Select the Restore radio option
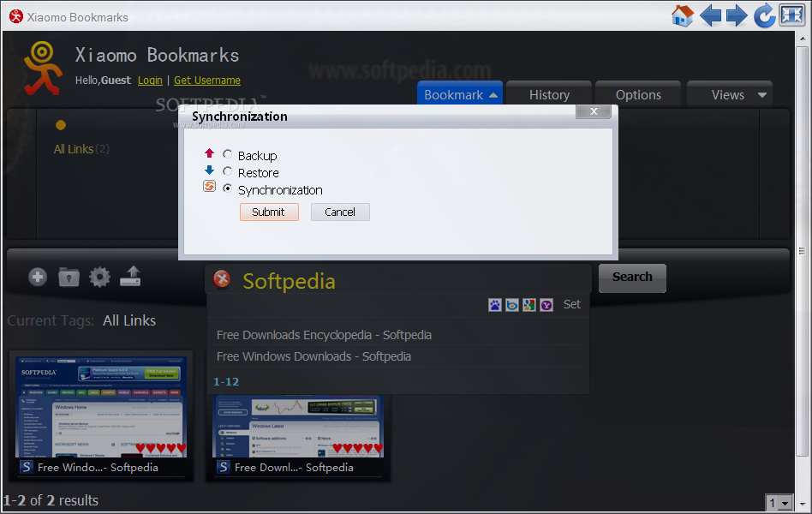Viewport: 812px width, 514px height. pyautogui.click(x=227, y=171)
